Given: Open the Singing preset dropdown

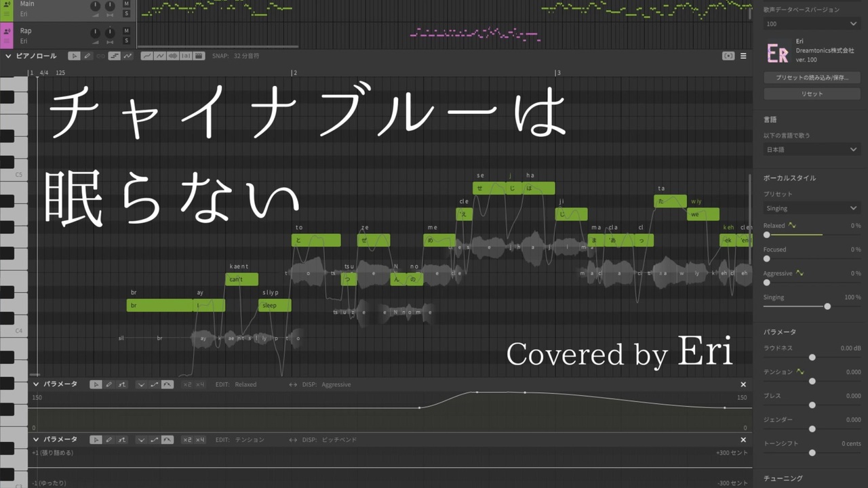Looking at the screenshot, I should point(812,208).
